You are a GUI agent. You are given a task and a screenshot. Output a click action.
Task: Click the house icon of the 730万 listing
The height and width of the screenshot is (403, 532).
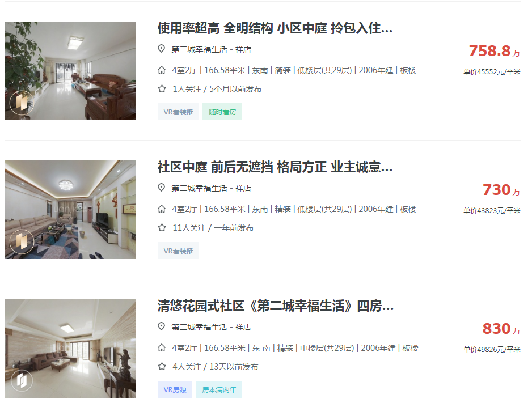(162, 209)
